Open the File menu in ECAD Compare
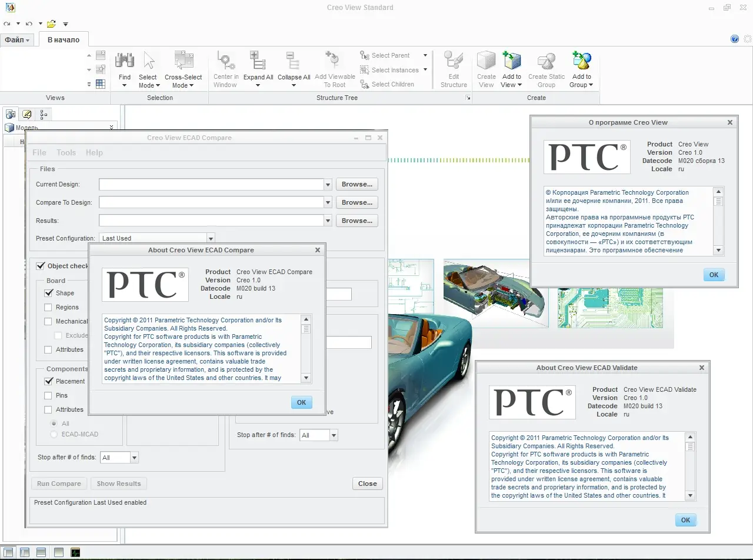This screenshot has height=560, width=753. pos(39,152)
